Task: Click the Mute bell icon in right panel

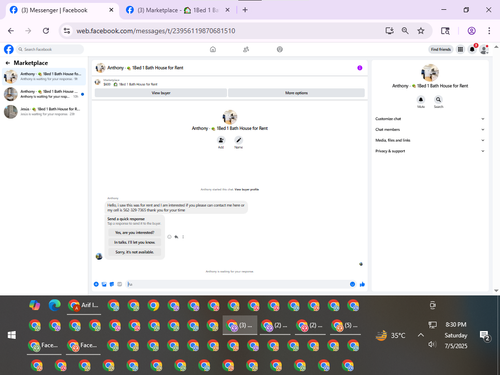Action: point(421,99)
